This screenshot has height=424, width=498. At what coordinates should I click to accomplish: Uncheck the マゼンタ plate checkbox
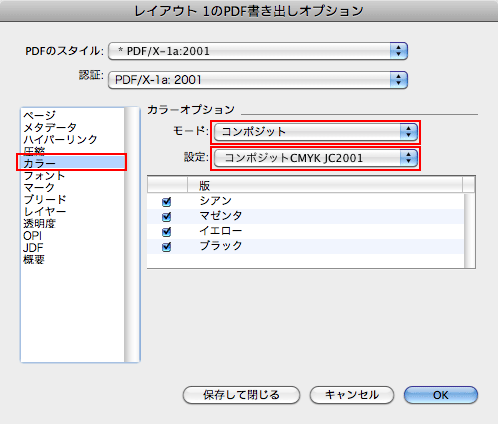tap(166, 217)
